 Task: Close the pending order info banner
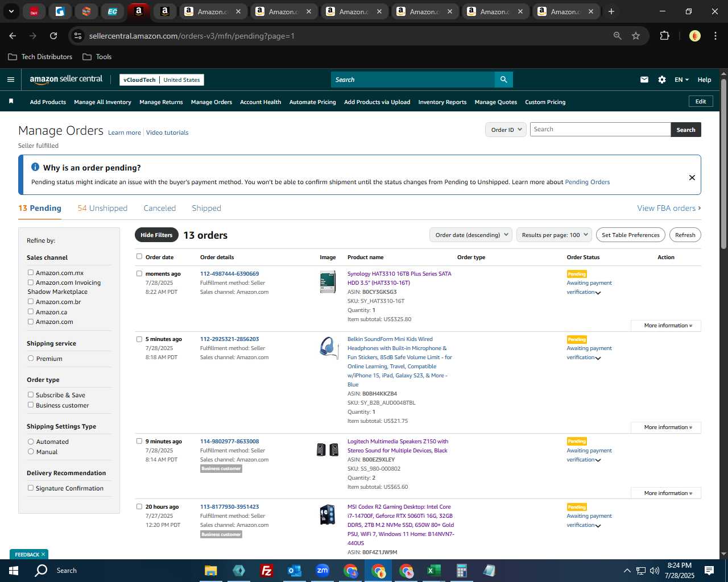692,177
